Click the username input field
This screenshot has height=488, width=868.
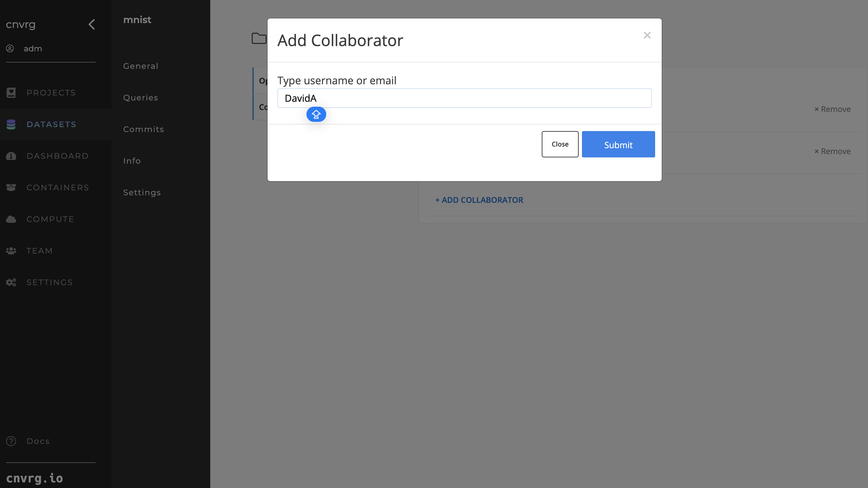[464, 98]
